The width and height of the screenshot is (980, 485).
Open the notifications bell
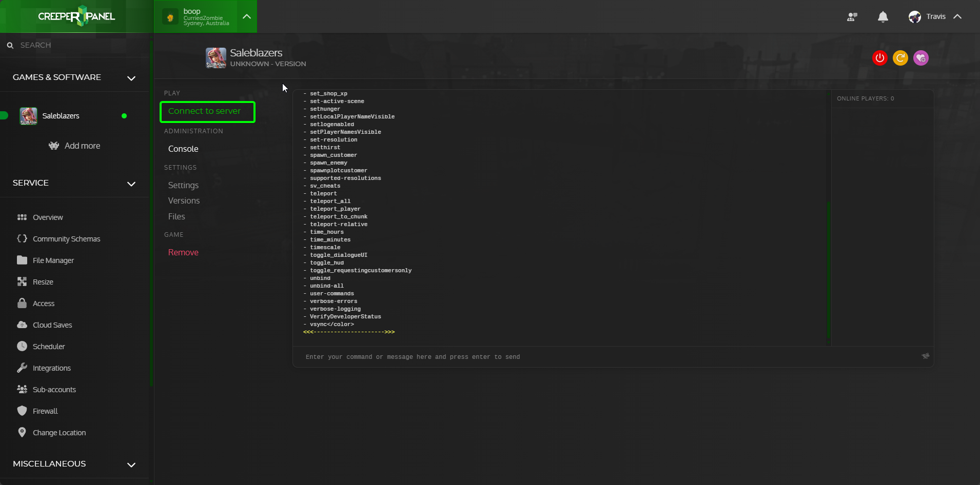pos(883,17)
